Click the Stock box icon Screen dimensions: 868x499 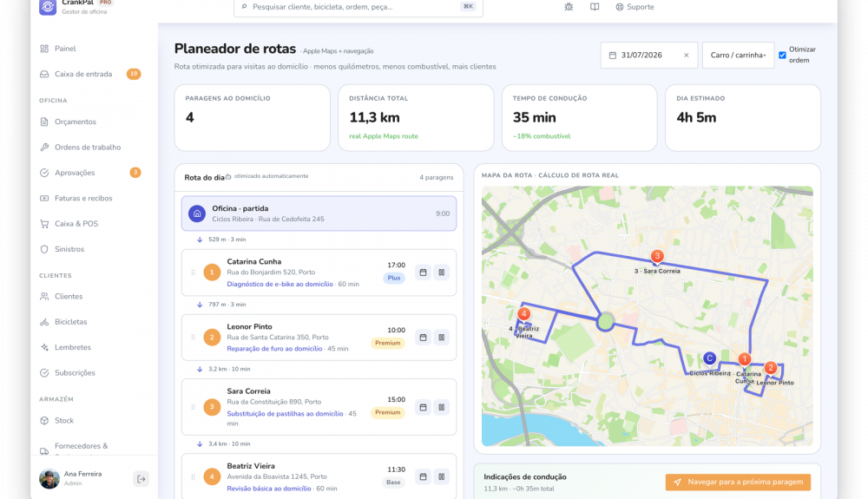(44, 420)
